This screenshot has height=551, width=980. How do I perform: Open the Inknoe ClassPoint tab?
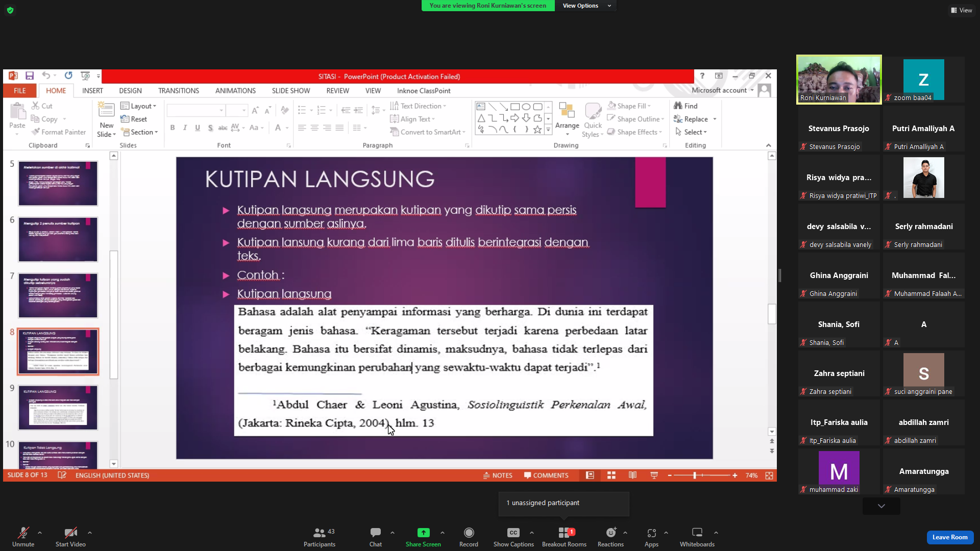coord(424,90)
